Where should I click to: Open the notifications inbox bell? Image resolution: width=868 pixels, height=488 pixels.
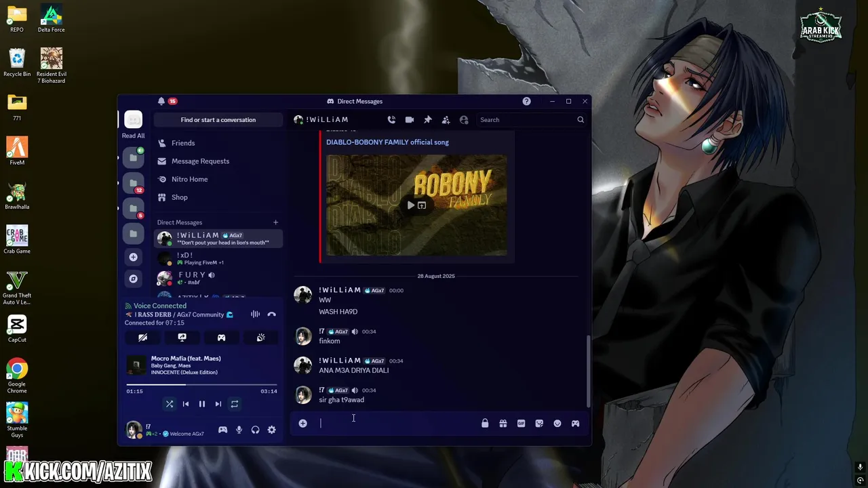[x=161, y=101]
